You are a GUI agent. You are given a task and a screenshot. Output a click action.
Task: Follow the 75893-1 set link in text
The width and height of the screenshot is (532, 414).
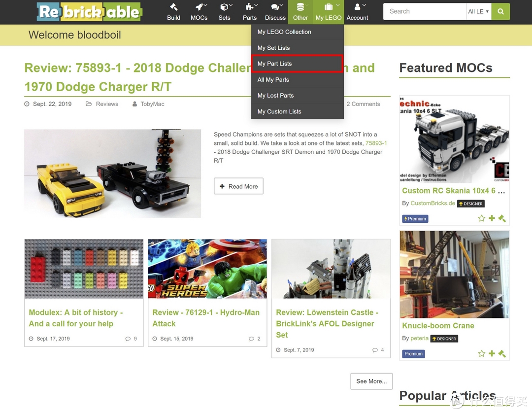point(376,143)
